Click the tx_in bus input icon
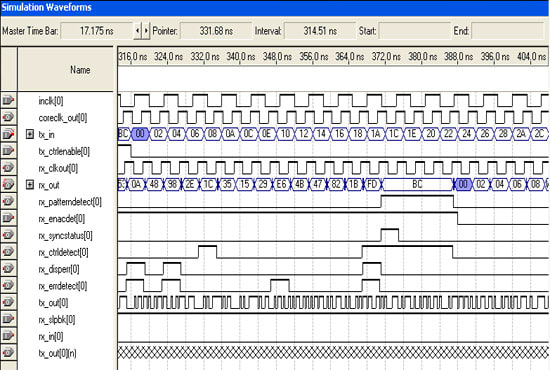The image size is (550, 370). [8, 134]
